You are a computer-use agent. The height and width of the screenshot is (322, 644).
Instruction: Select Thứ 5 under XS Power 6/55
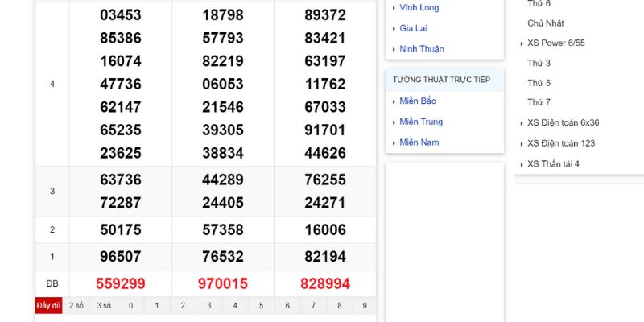coord(539,83)
